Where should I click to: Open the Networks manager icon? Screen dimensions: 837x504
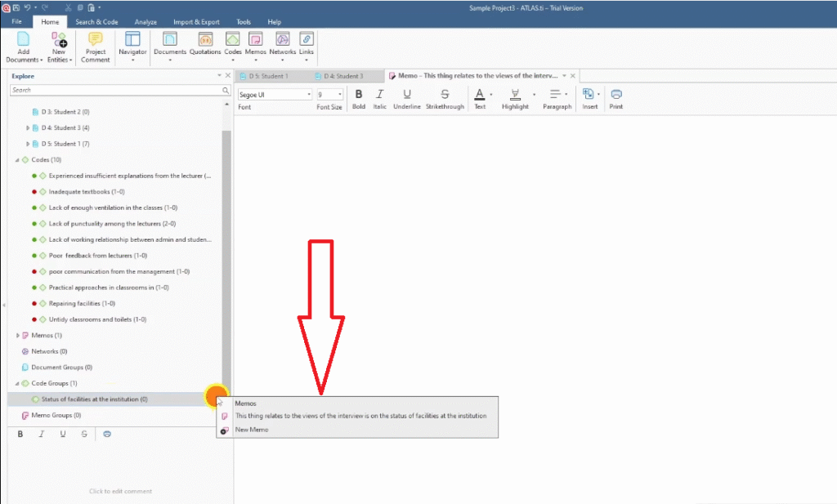tap(282, 41)
